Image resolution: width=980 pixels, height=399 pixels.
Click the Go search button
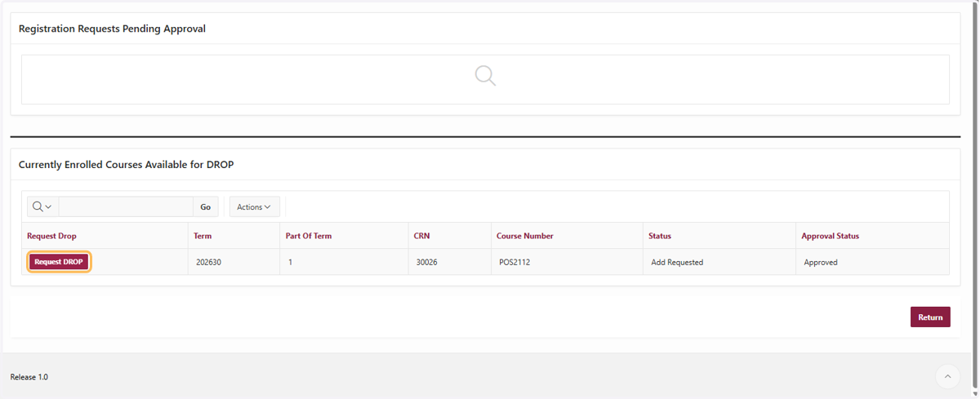(205, 207)
